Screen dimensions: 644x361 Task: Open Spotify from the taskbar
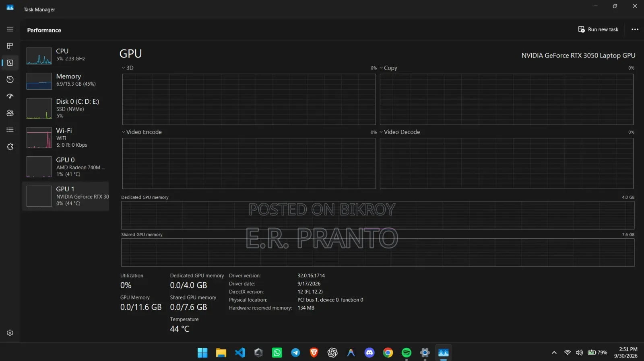coord(407,353)
